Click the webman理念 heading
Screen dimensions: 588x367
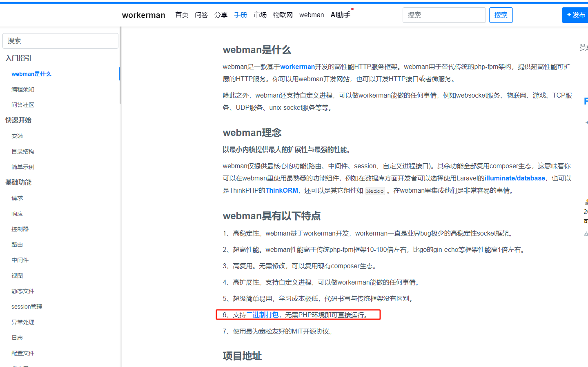click(x=252, y=133)
